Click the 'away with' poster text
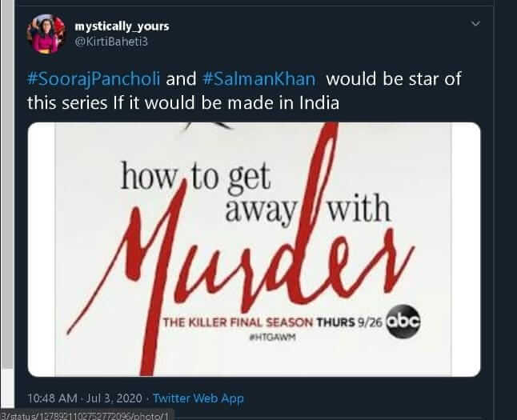Viewport: 517px width, 420px height. (307, 210)
